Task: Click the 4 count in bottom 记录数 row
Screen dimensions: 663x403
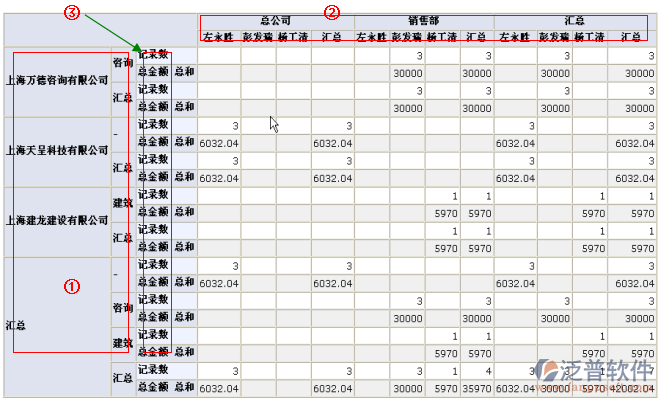Action: 488,372
